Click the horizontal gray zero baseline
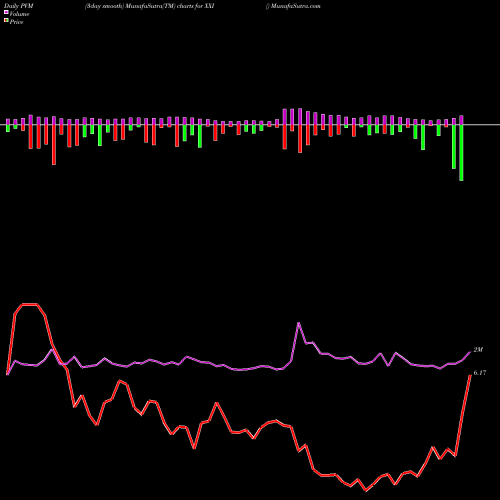This screenshot has height=500, width=500. coord(250,125)
